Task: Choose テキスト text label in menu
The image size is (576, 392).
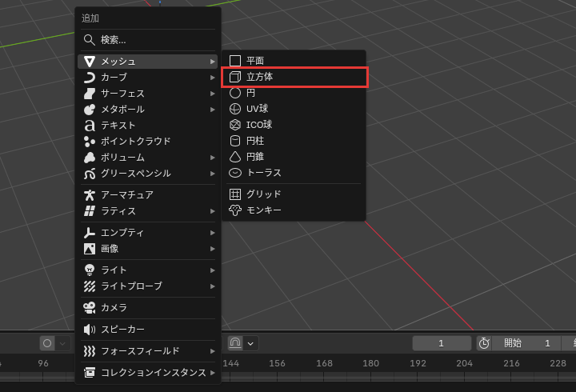Action: coord(118,126)
